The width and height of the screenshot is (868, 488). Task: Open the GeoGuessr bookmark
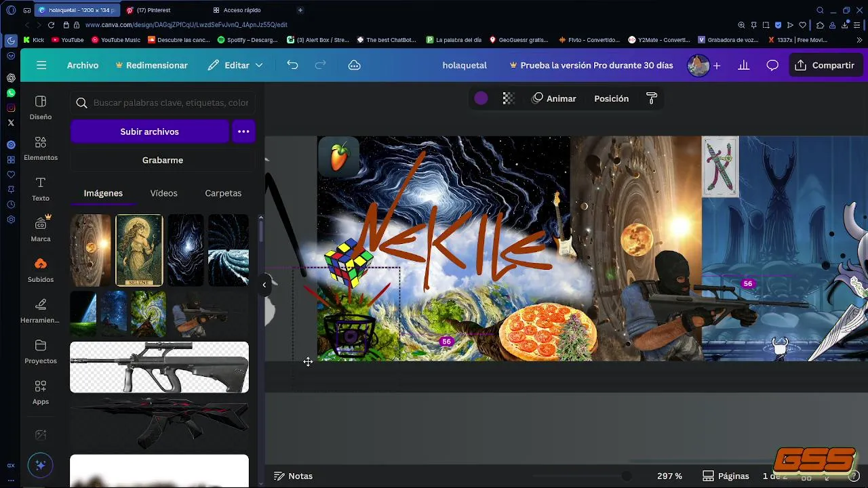click(x=519, y=40)
